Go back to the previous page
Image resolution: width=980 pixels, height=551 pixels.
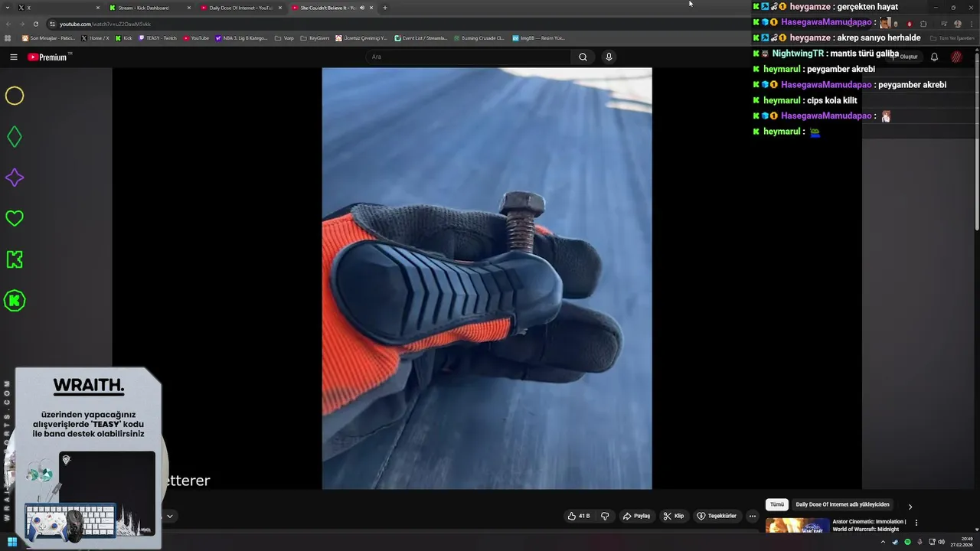click(x=8, y=24)
